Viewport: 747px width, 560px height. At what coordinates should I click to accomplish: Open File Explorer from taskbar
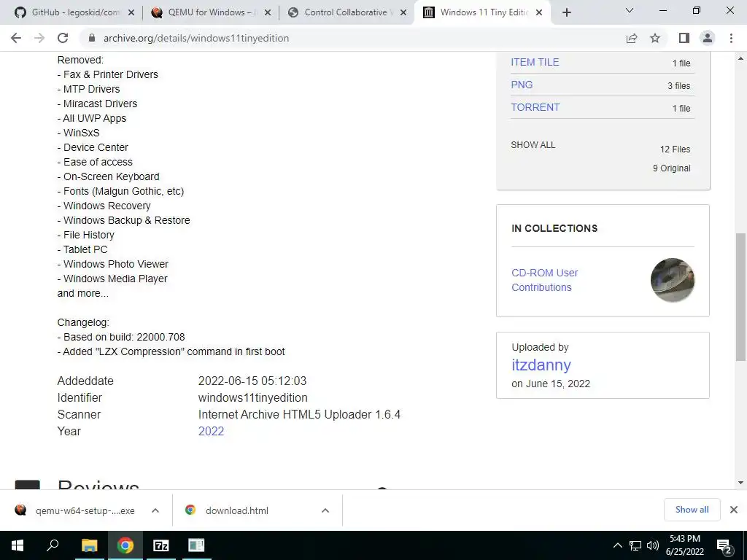pyautogui.click(x=89, y=545)
